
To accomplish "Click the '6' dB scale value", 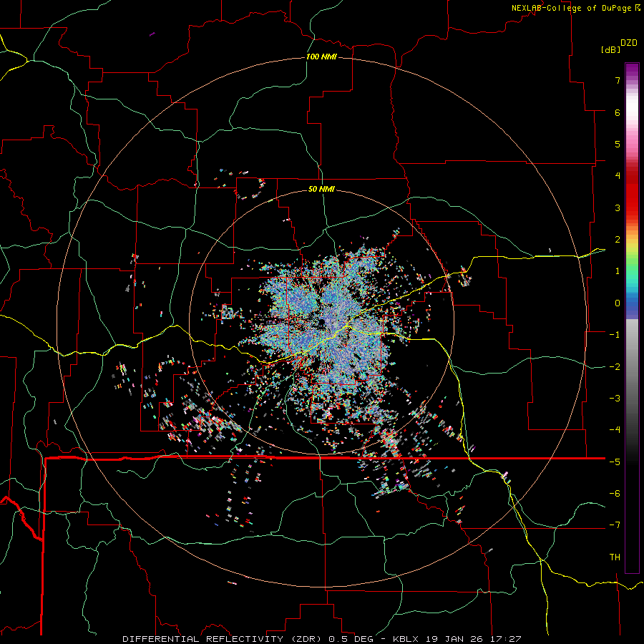I will pos(618,112).
